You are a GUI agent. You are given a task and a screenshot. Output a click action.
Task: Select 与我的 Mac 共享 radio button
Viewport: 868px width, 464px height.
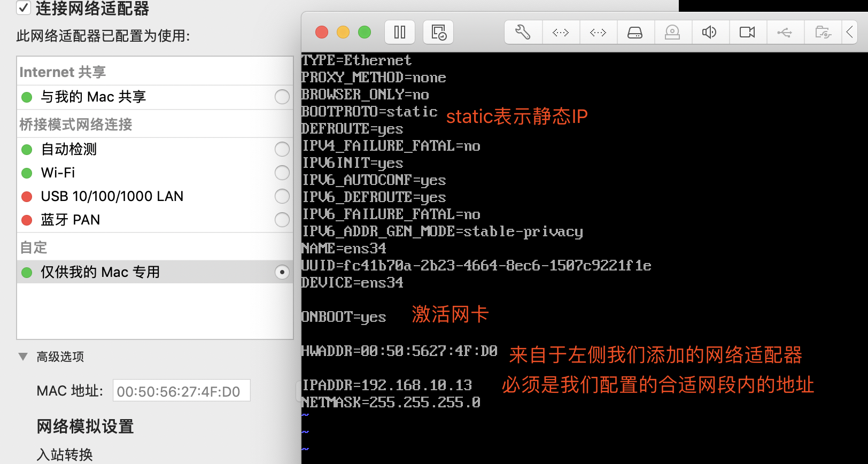click(282, 97)
